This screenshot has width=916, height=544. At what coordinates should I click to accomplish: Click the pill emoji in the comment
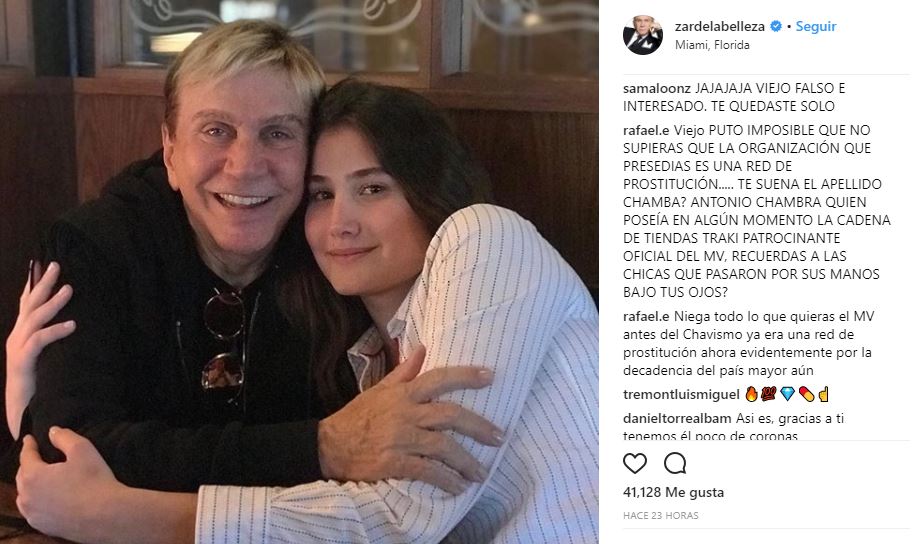tap(806, 394)
